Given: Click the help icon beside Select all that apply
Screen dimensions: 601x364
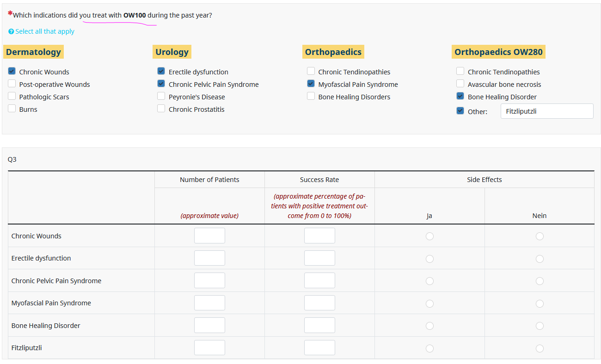Looking at the screenshot, I should (x=11, y=32).
